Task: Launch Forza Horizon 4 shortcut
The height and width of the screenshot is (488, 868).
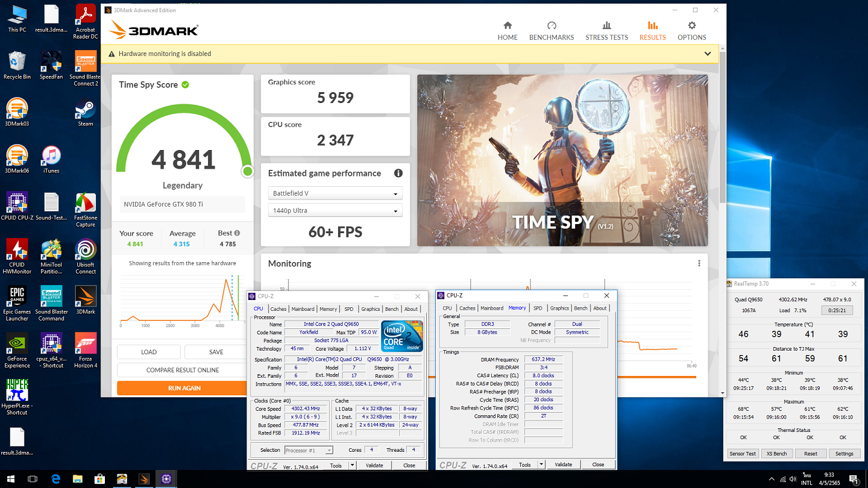Action: 86,351
